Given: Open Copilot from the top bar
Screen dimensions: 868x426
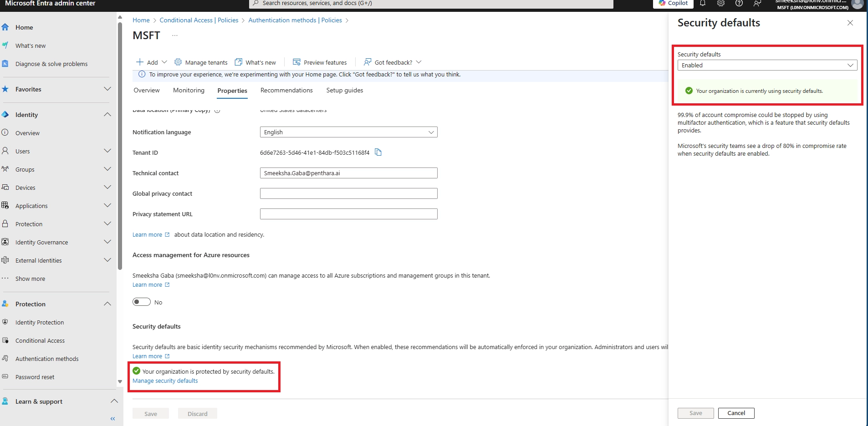Looking at the screenshot, I should (x=673, y=3).
